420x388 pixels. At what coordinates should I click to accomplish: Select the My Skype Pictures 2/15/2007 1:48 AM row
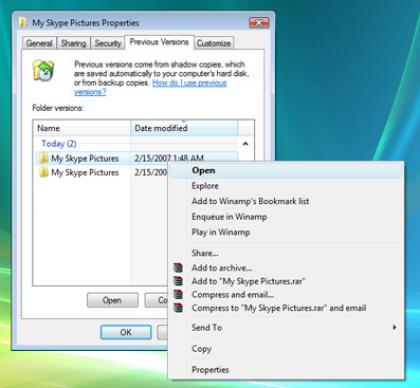(137, 158)
